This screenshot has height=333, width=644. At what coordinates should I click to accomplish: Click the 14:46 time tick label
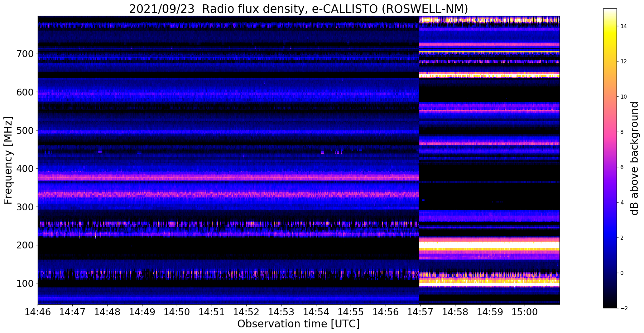pos(38,312)
